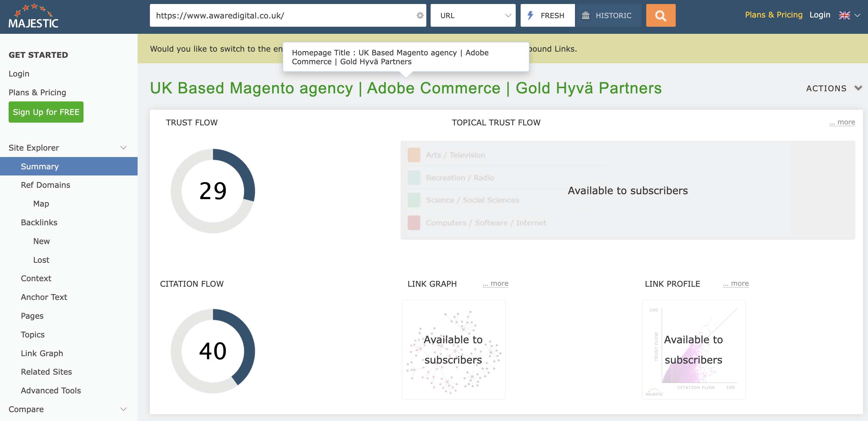Select the FRESH index toggle

(x=547, y=15)
